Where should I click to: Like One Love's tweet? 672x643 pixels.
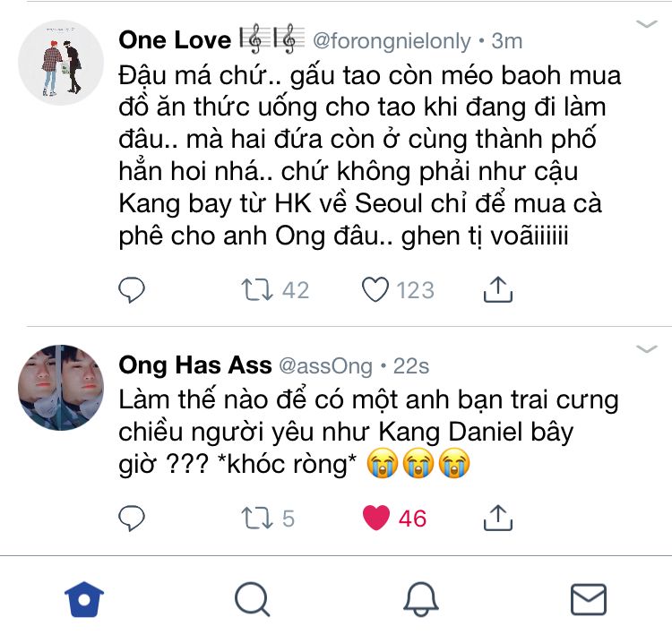[375, 289]
